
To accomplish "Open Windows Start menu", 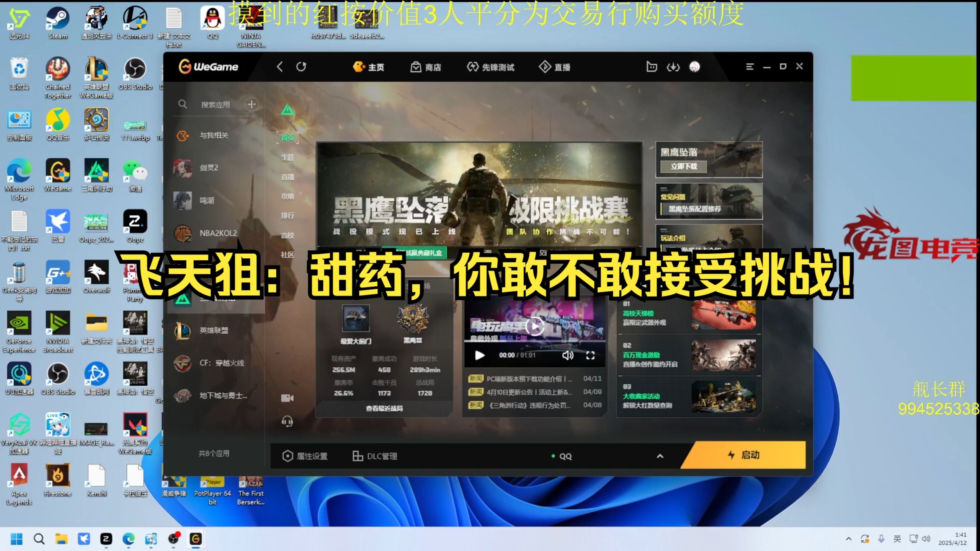I will coord(16,539).
